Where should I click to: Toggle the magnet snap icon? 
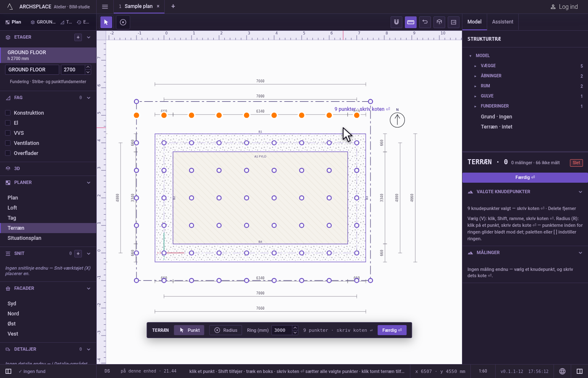pos(396,22)
